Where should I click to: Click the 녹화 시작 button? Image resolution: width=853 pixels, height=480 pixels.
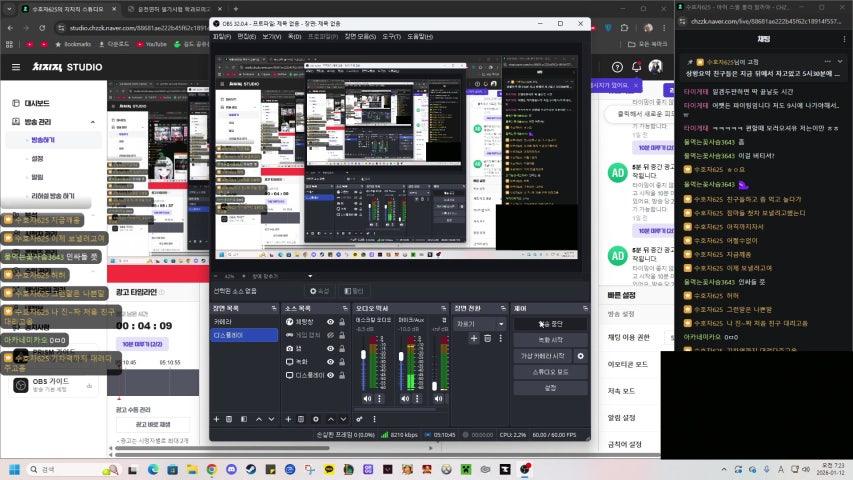click(x=550, y=340)
